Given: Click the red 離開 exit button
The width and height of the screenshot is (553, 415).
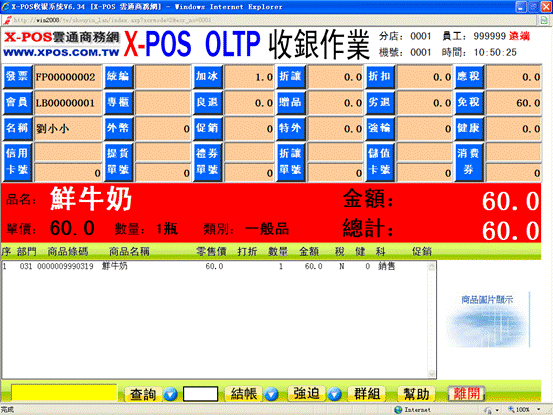Looking at the screenshot, I should (467, 393).
